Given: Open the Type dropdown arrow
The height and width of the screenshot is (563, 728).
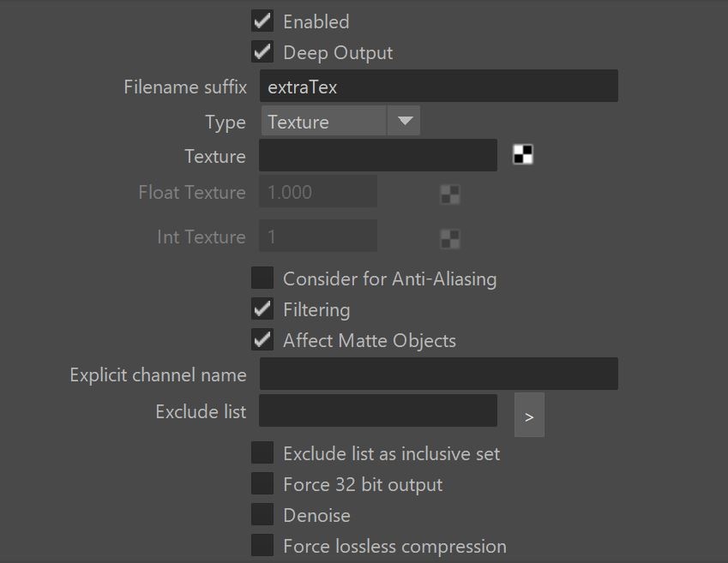Looking at the screenshot, I should click(405, 121).
